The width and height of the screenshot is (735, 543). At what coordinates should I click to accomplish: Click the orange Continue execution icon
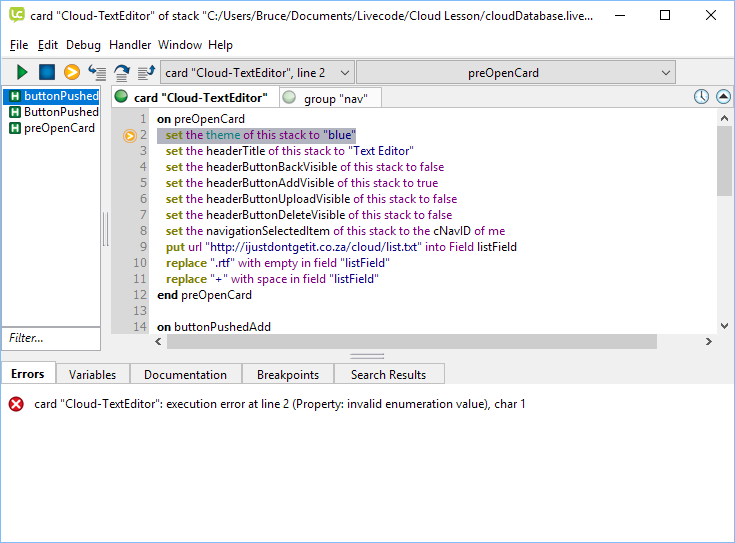click(72, 72)
